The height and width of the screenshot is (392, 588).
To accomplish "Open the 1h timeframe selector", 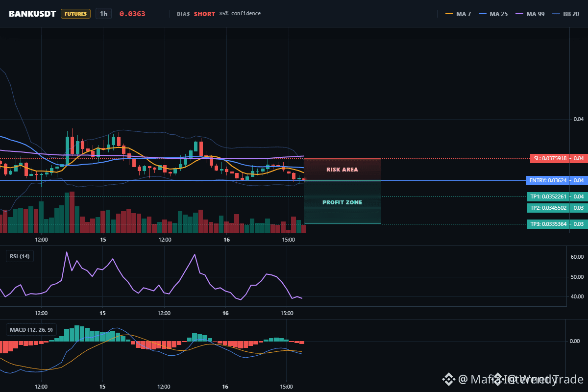I will pos(103,14).
